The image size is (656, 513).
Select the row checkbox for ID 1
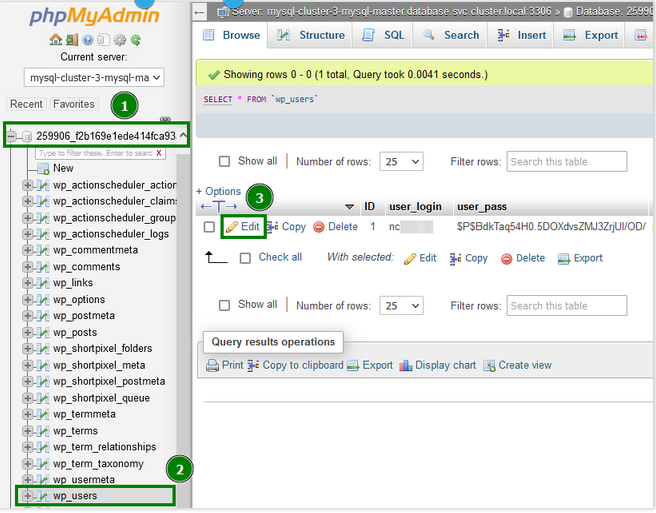(209, 227)
